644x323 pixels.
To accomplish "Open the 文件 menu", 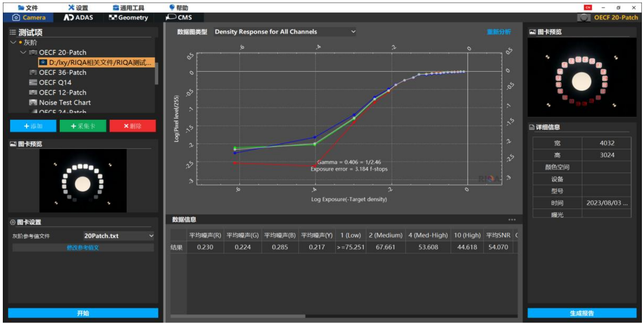I will (x=28, y=7).
